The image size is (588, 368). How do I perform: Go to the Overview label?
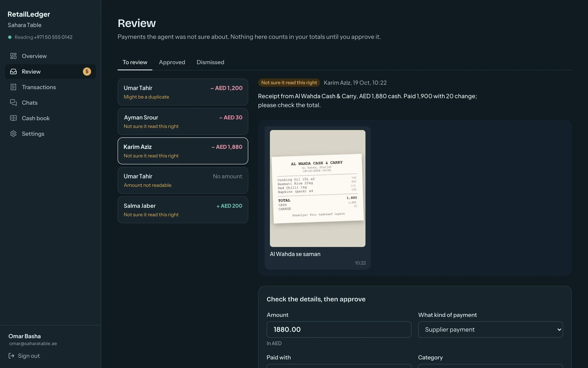pos(34,56)
